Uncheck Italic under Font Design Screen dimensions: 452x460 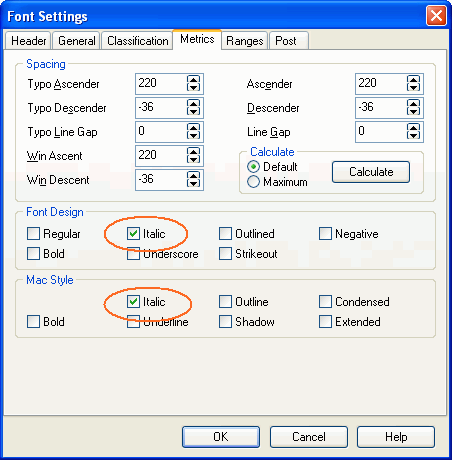coord(133,234)
